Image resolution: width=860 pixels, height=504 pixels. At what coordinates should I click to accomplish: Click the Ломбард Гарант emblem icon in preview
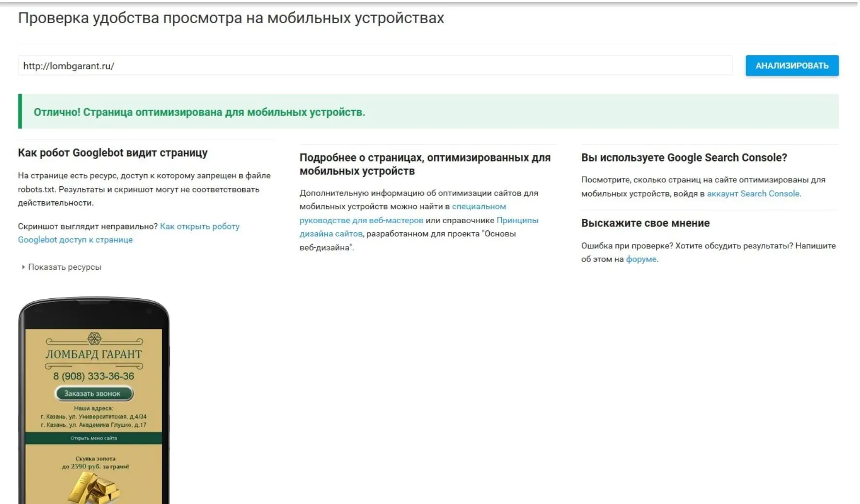point(94,338)
